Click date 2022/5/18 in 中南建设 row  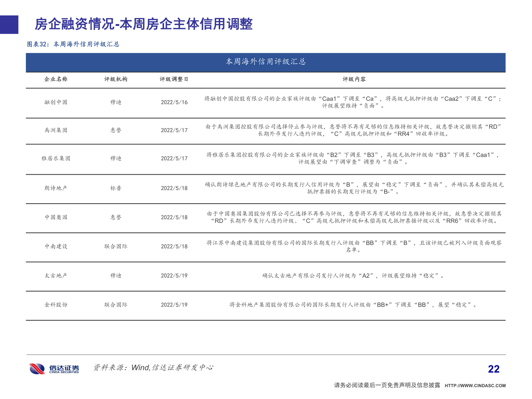point(174,246)
